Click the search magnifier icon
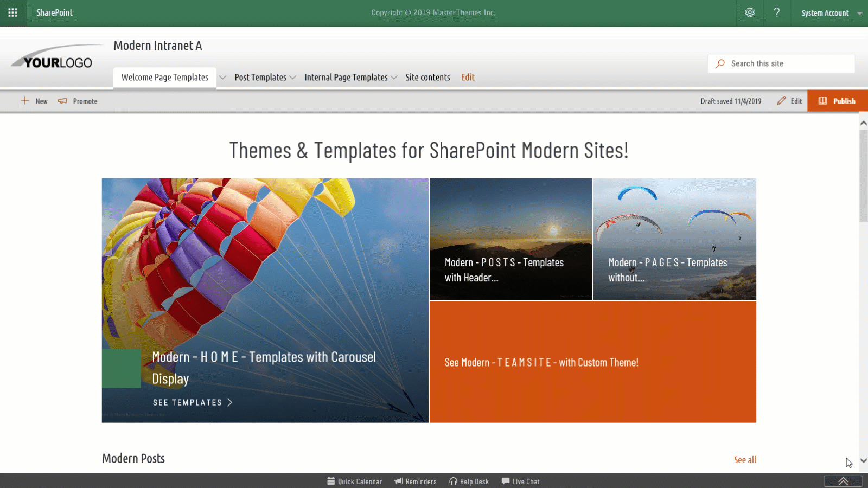Image resolution: width=868 pixels, height=488 pixels. [720, 63]
